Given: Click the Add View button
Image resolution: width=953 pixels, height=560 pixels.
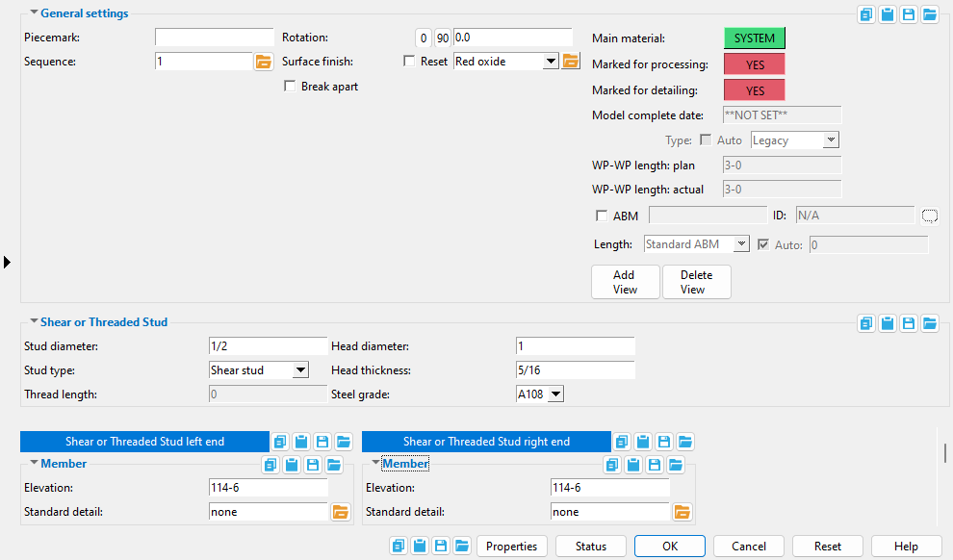Looking at the screenshot, I should tap(626, 282).
